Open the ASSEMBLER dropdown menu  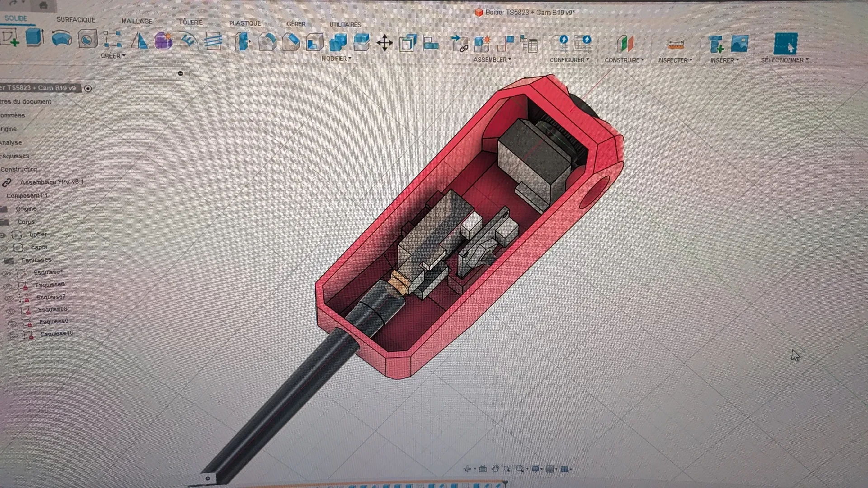[x=492, y=60]
